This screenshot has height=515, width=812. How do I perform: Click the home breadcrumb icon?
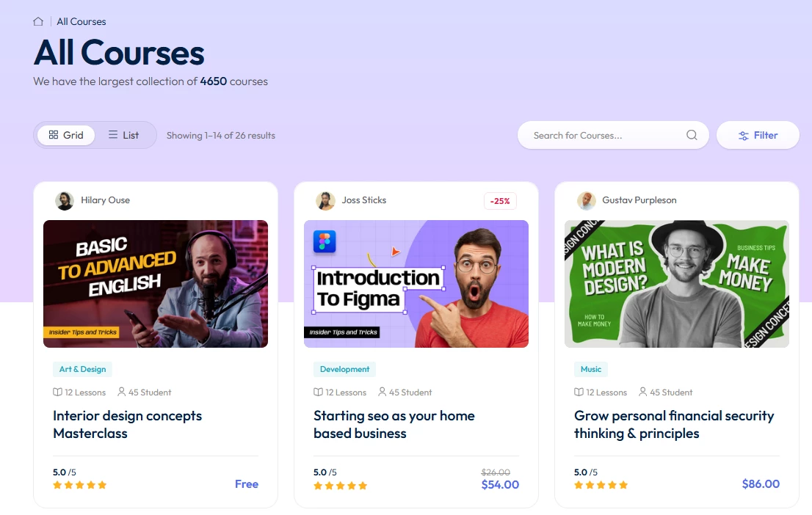click(x=38, y=21)
